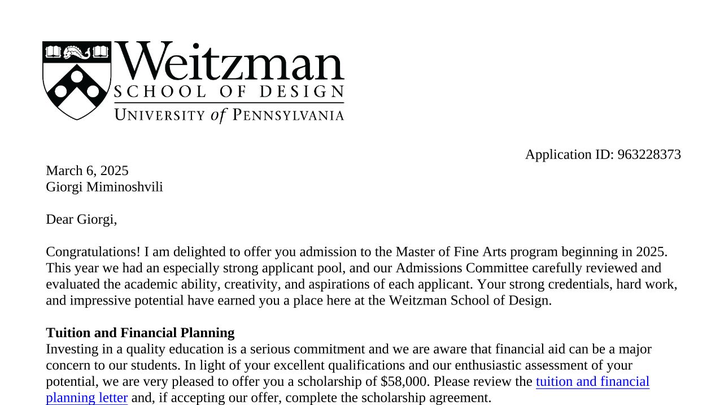Click the dolphin emblem atop the shield
Screen dimensions: 720x405
pyautogui.click(x=77, y=52)
